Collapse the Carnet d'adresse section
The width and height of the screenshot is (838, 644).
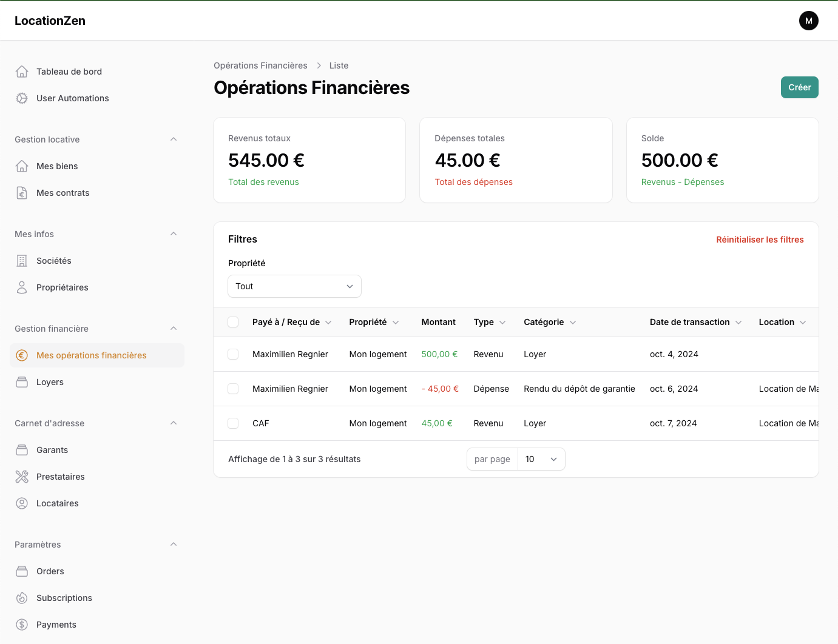[x=174, y=423]
